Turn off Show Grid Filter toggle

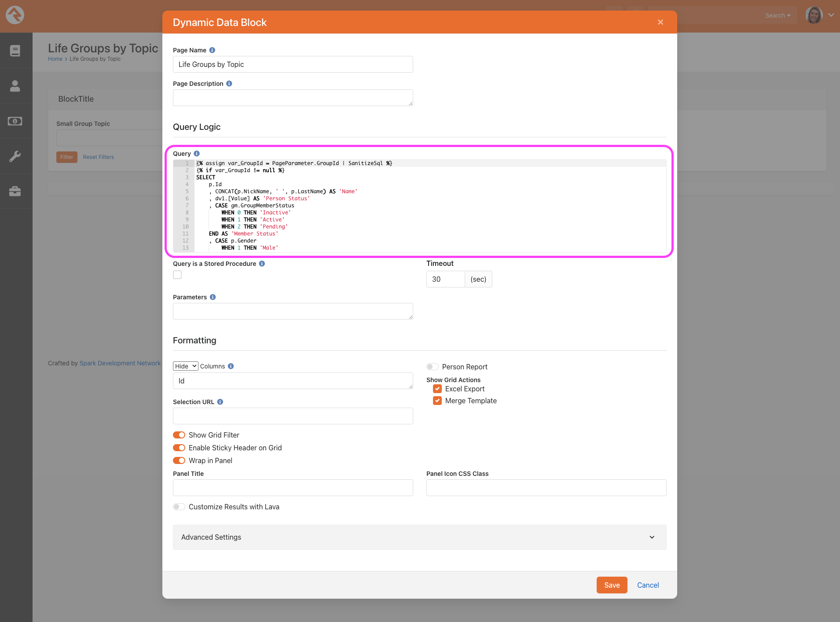point(179,435)
